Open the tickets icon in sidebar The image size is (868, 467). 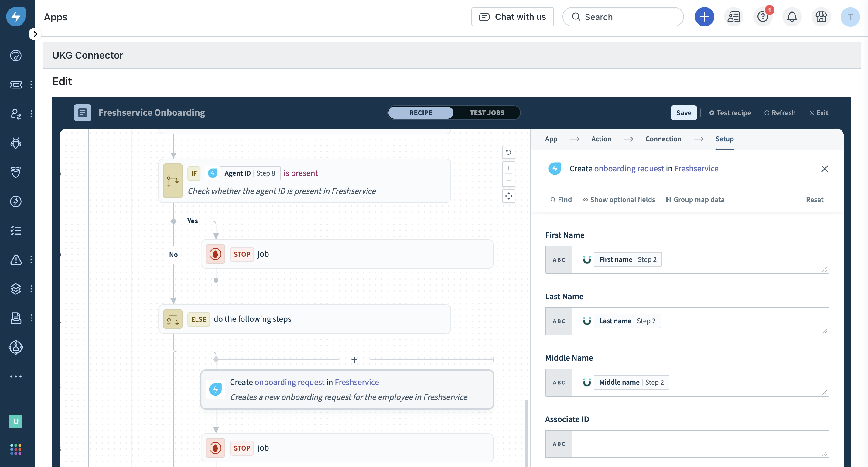(15, 85)
